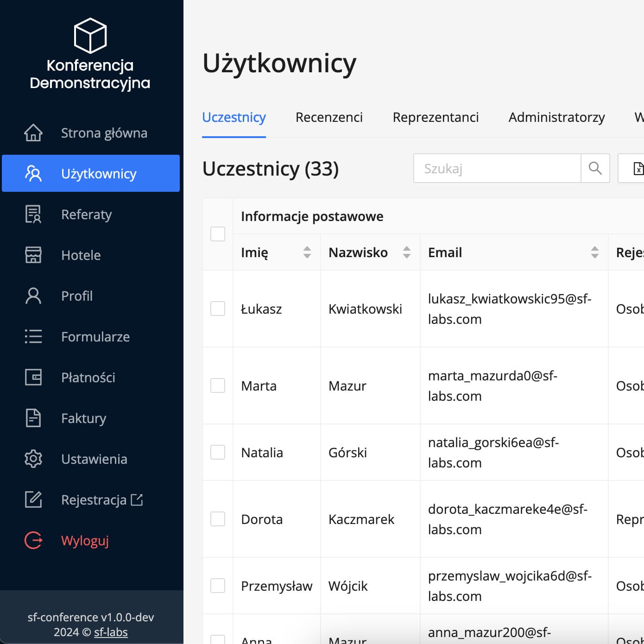
Task: Open Strona główna in sidebar
Action: point(91,133)
